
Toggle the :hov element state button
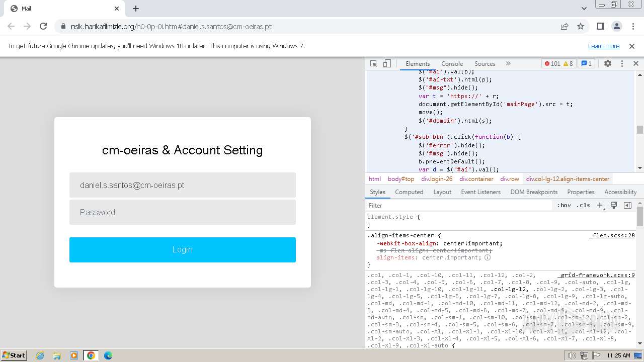[x=564, y=205]
